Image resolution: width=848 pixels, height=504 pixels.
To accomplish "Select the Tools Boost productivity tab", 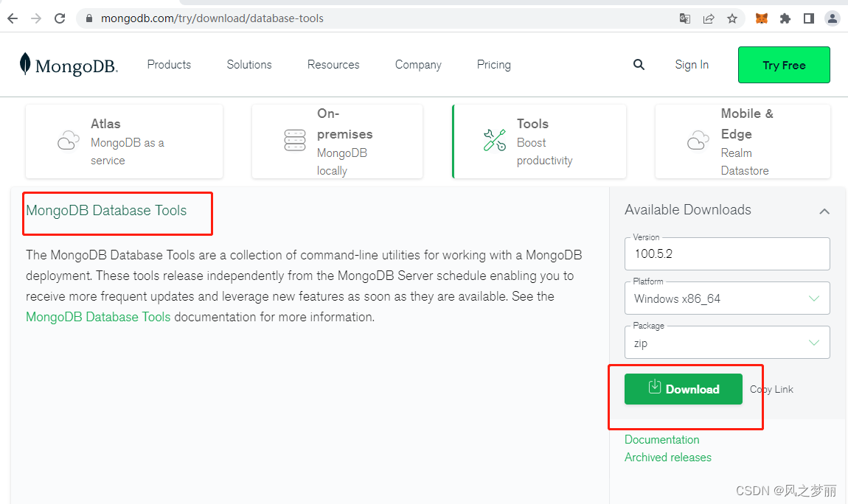I will (539, 141).
